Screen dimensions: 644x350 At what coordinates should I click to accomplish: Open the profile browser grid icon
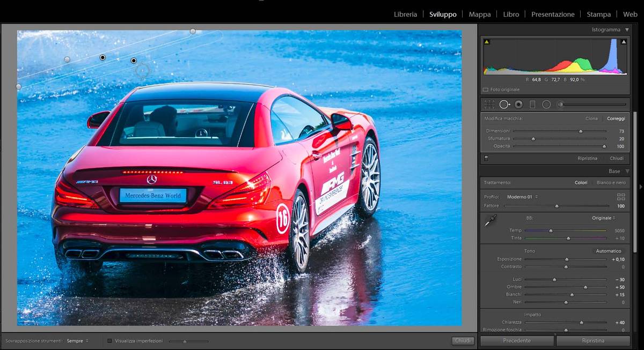pyautogui.click(x=621, y=197)
